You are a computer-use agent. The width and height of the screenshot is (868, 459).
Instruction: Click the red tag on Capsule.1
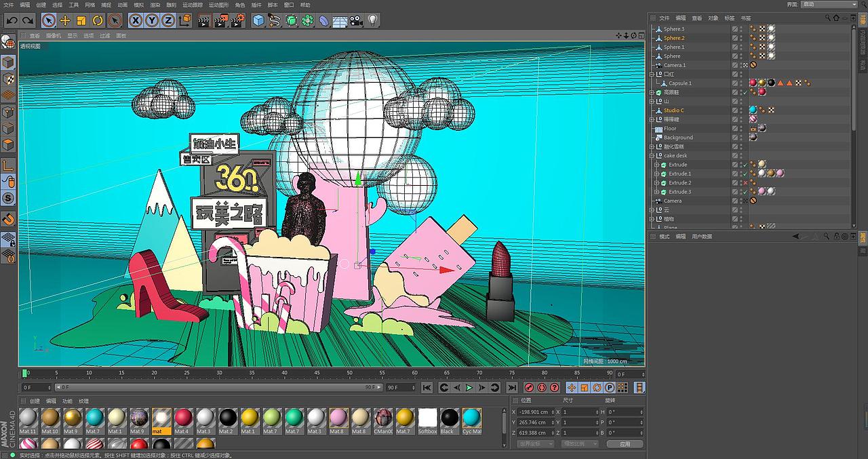pos(753,83)
